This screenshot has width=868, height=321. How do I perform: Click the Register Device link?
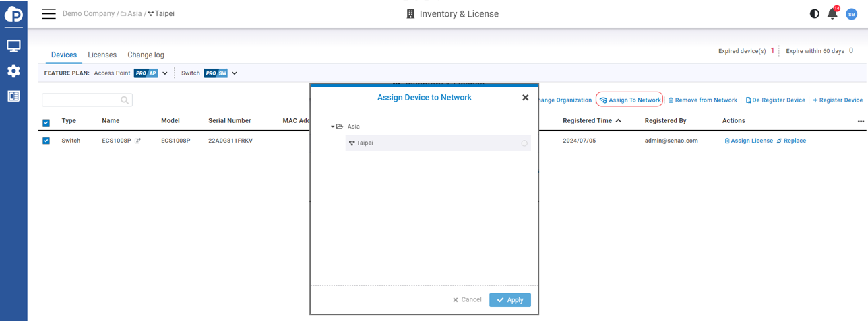pos(838,100)
